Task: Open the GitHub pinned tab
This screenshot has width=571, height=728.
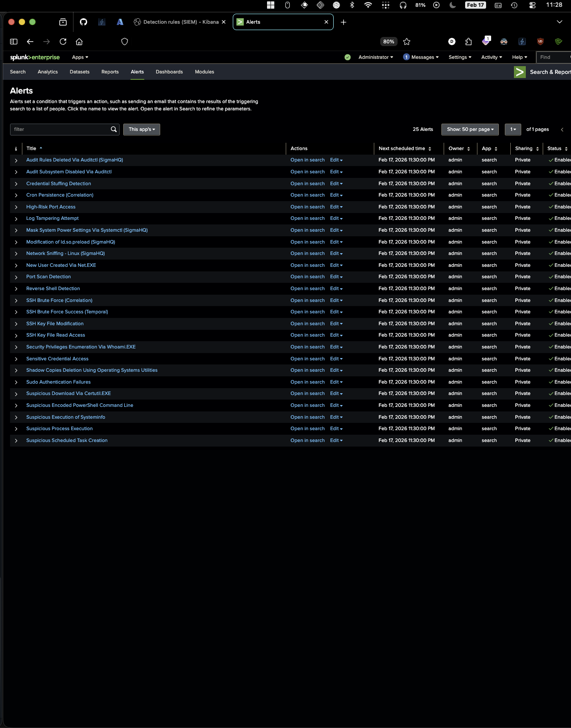Action: [x=84, y=22]
